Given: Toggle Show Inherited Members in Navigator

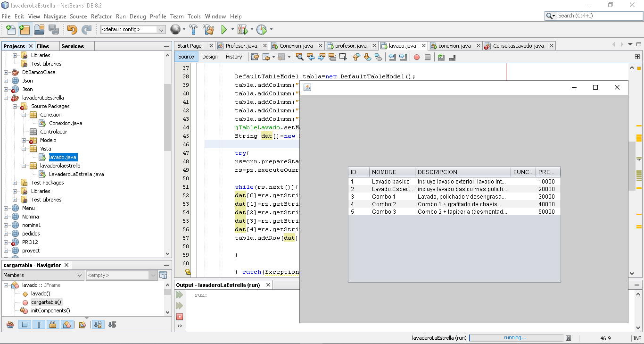Looking at the screenshot, I should (10, 325).
